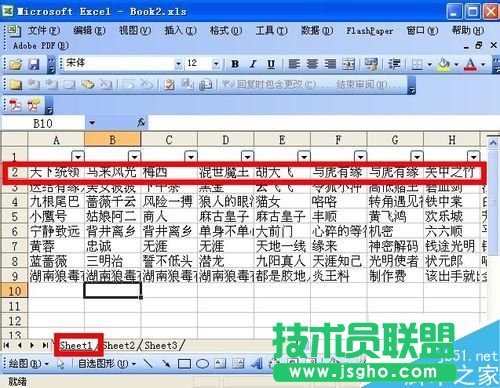
Task: Toggle Underline formatting
Action: [x=271, y=64]
